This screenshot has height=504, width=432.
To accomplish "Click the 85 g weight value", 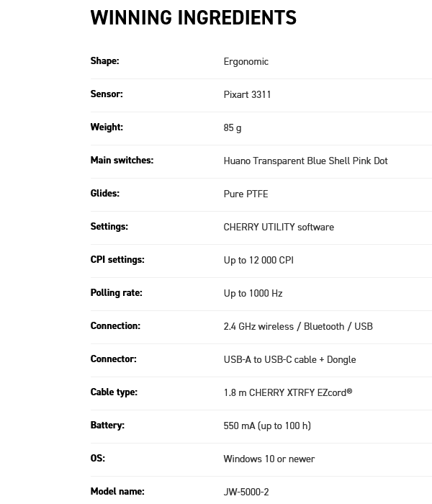I will coord(233,128).
